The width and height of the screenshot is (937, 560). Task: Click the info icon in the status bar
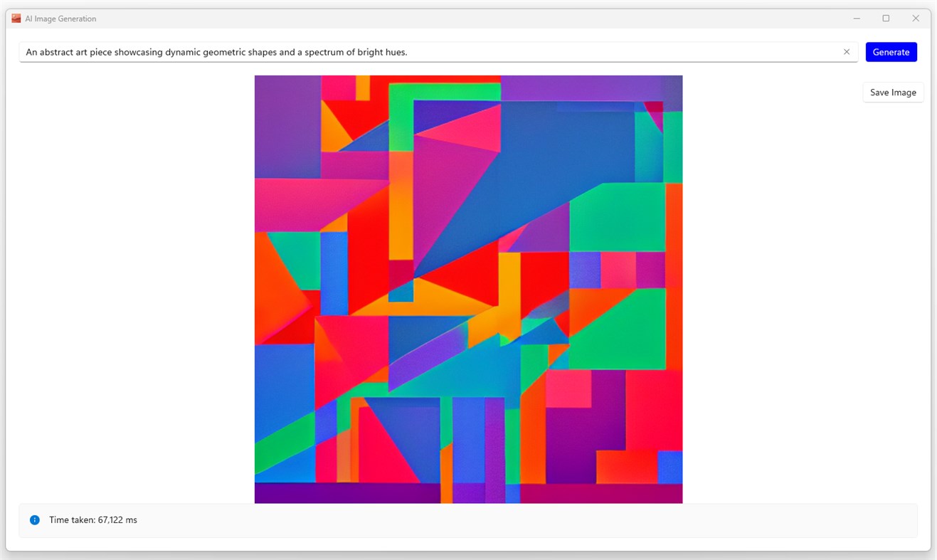pos(34,519)
